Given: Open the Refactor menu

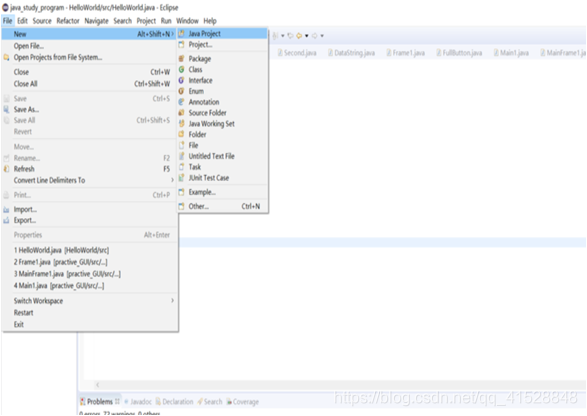Looking at the screenshot, I should 68,21.
